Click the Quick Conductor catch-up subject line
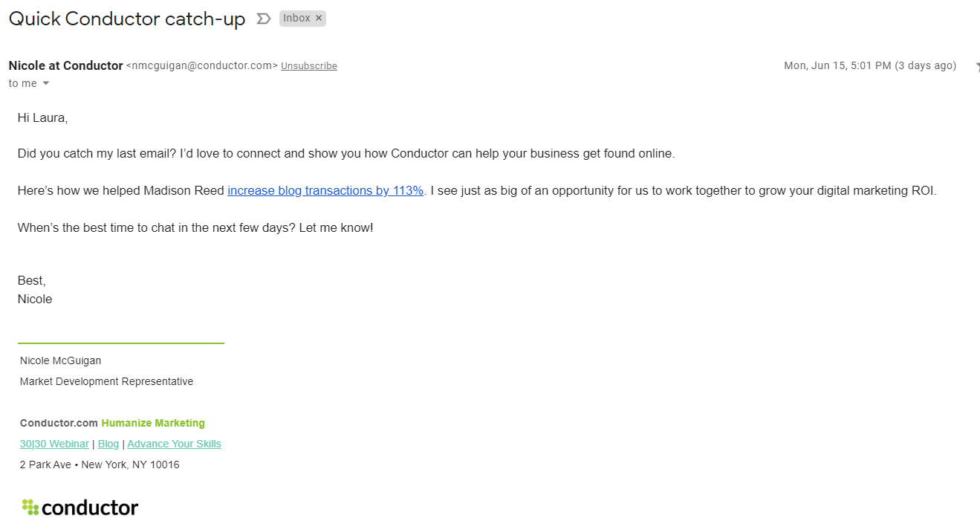 [127, 19]
